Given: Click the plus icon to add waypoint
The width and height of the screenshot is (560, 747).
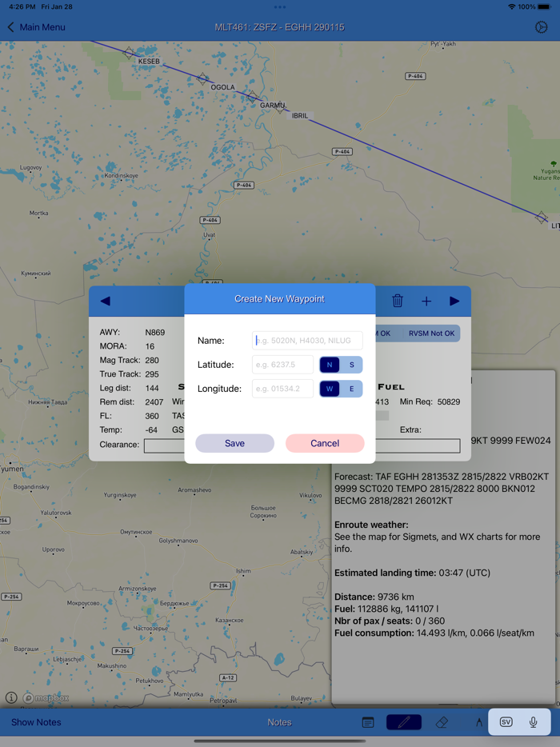Looking at the screenshot, I should pos(426,301).
